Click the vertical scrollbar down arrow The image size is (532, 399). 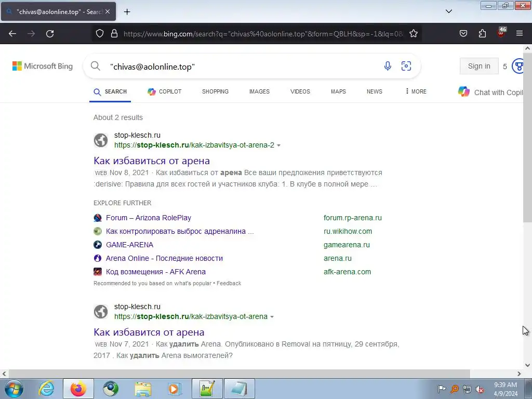[x=527, y=365]
